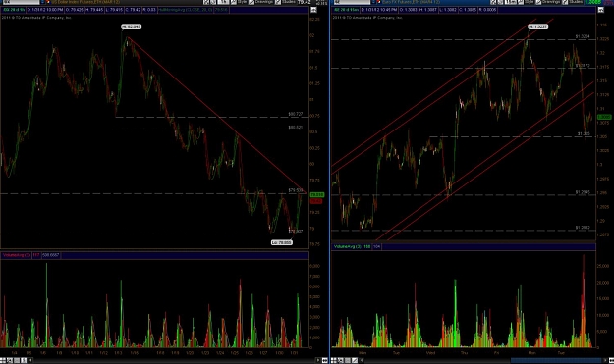This screenshot has height=364, width=614.
Task: Click the instrument type icon beside Euro FX Futures title
Action: (x=379, y=2)
